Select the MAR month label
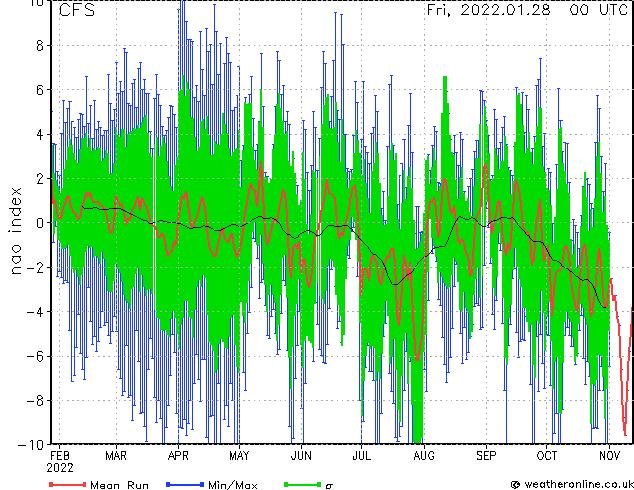The image size is (634, 490). [x=116, y=456]
